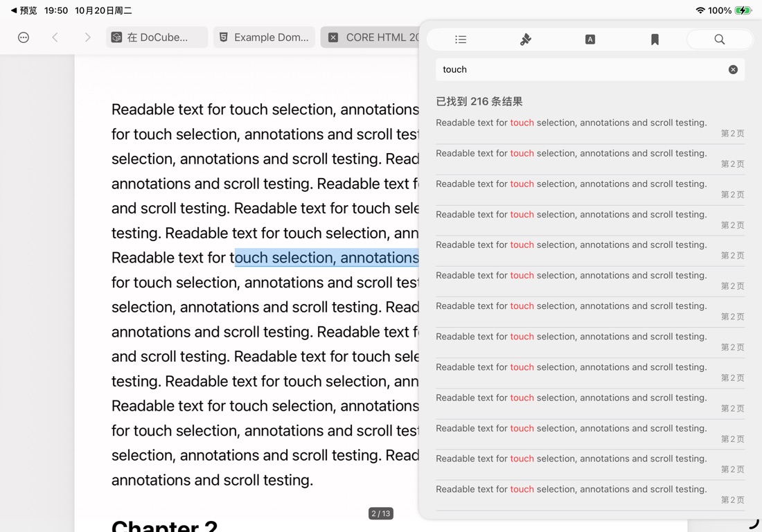
Task: Open the text highlights A panel
Action: click(x=590, y=39)
